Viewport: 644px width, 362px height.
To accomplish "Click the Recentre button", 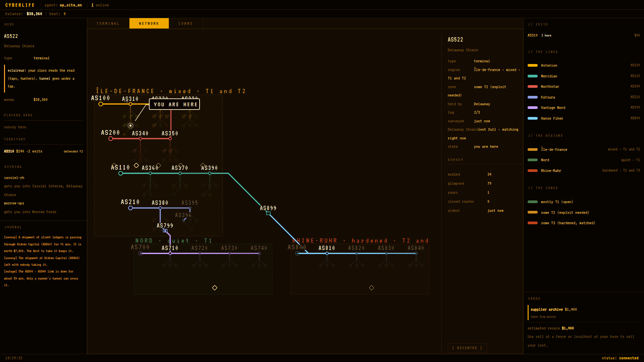I will [x=467, y=348].
